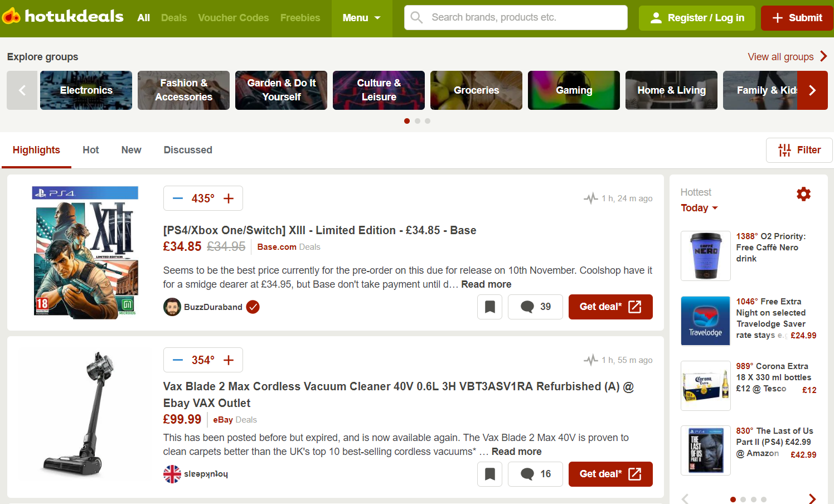Vote cold on Vax Blade deal
The width and height of the screenshot is (834, 504).
click(x=178, y=360)
